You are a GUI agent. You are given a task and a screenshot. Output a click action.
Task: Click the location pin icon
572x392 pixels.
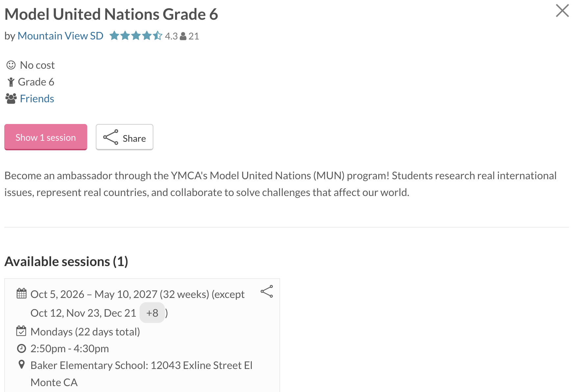21,364
